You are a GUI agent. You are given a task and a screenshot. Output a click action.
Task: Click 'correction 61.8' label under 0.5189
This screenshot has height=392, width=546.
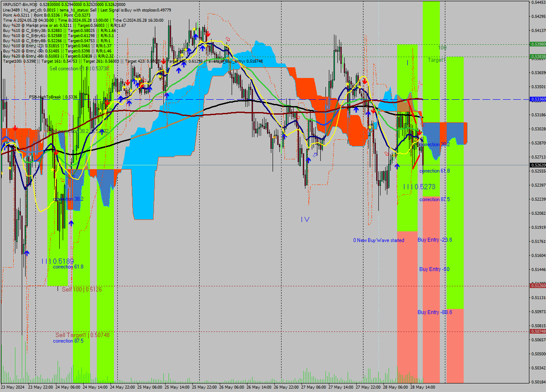coord(68,267)
